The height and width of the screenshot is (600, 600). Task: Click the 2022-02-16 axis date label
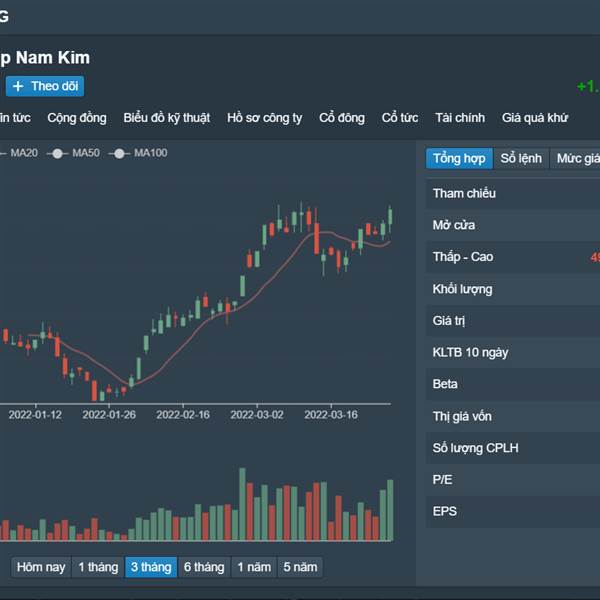183,415
